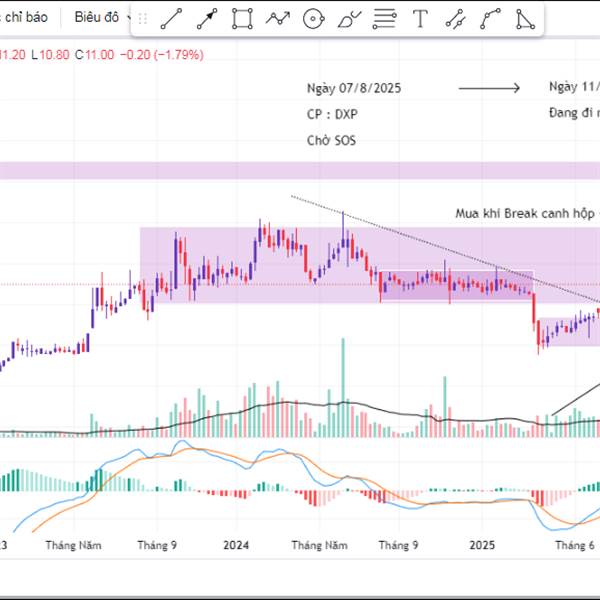Pick the zigzag path drawing tool

278,18
